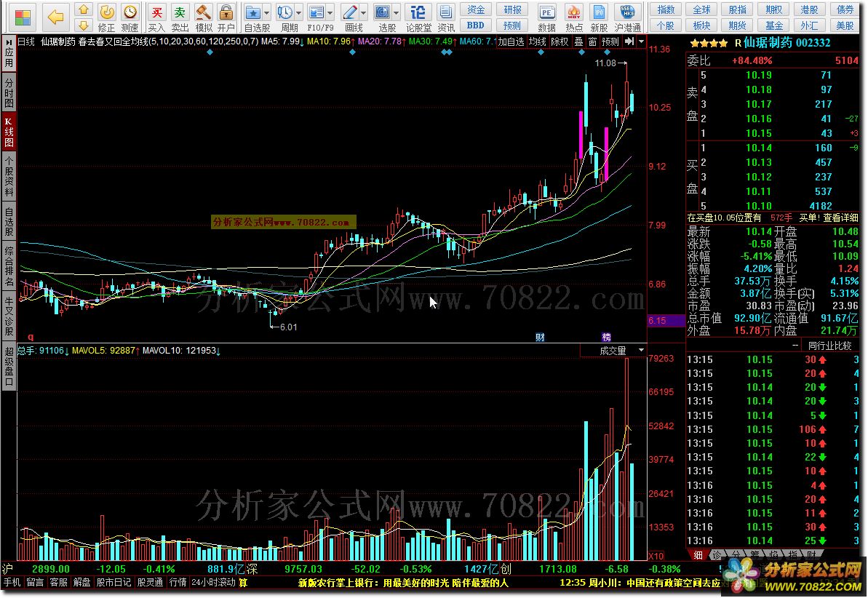Open the 新股 IPO icon
The width and height of the screenshot is (868, 598).
598,17
